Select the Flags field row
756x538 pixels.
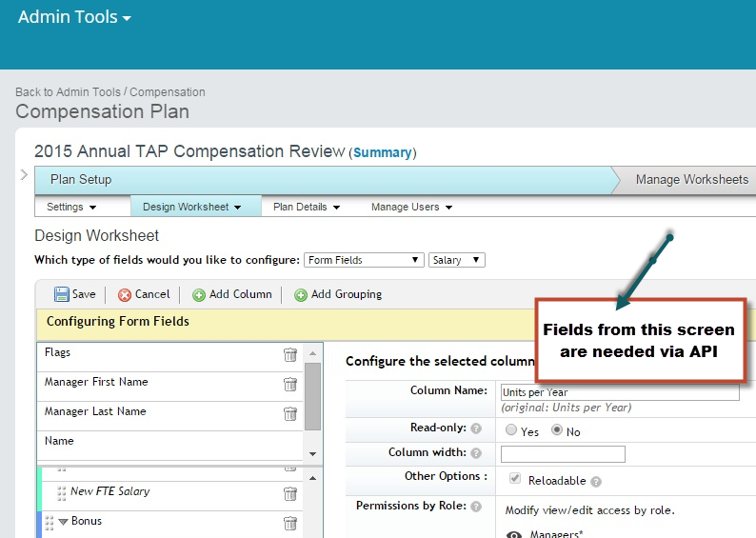pyautogui.click(x=169, y=357)
